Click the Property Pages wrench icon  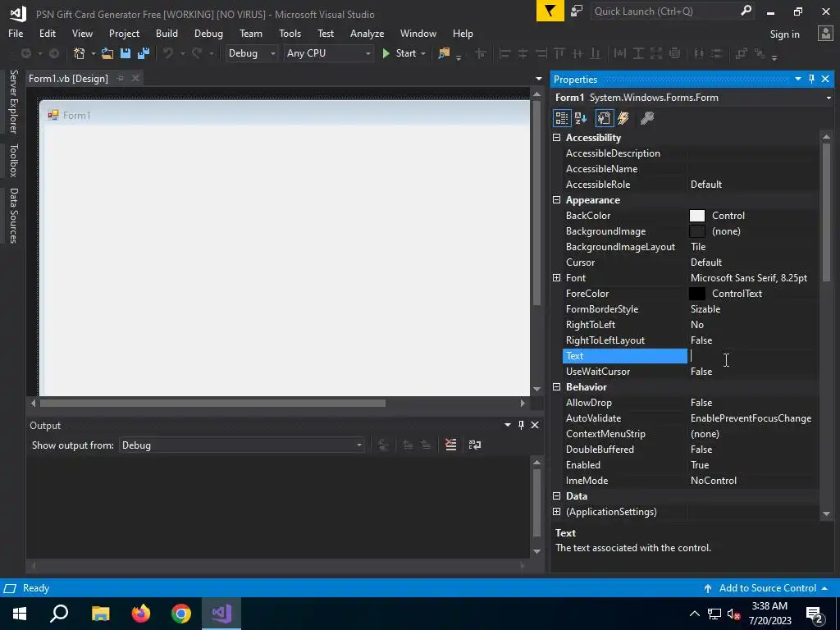[646, 118]
